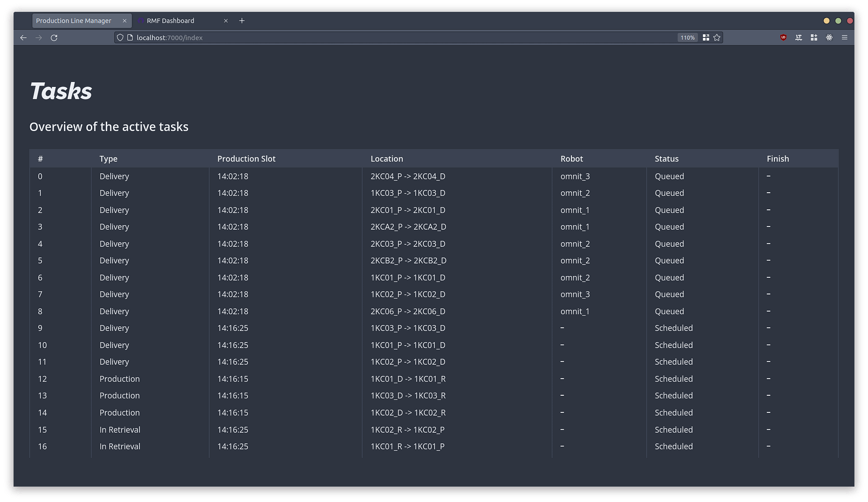This screenshot has height=502, width=868.
Task: Click the Status column header
Action: tap(666, 159)
